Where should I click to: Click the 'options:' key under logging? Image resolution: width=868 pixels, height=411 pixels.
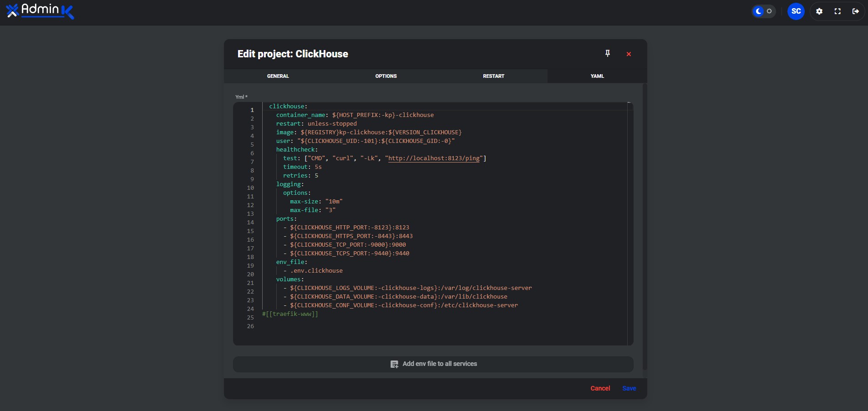tap(297, 193)
